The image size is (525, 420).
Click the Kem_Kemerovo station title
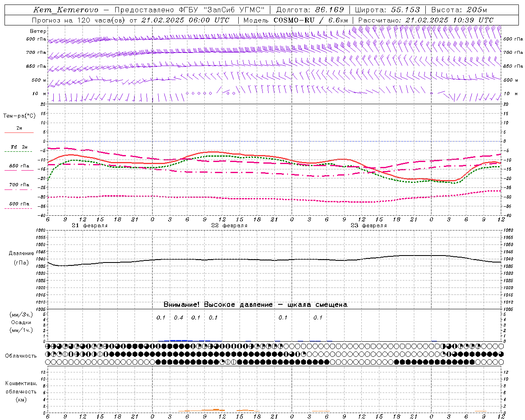(x=66, y=10)
